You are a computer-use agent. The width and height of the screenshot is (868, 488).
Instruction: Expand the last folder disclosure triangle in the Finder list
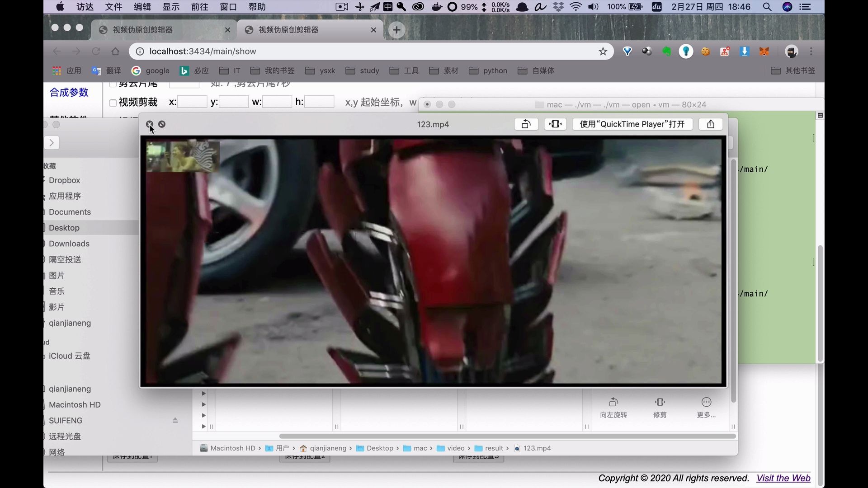point(203,426)
